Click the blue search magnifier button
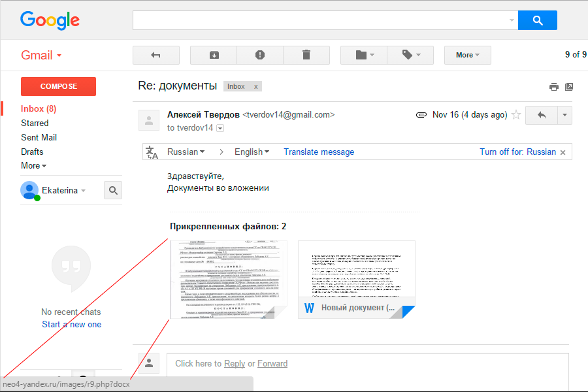 (x=538, y=20)
